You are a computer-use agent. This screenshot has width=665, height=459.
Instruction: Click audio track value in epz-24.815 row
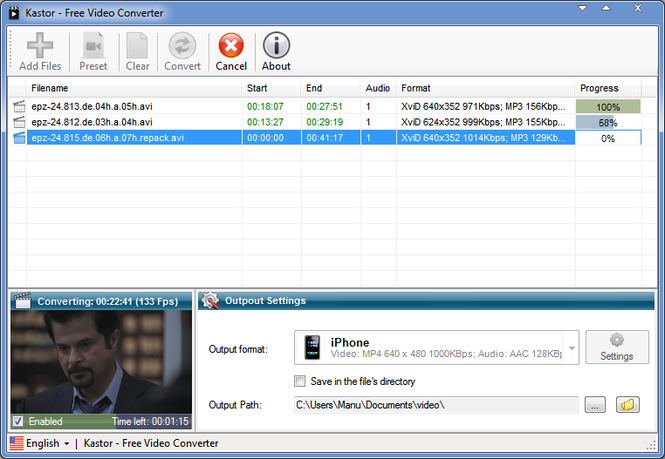click(368, 138)
